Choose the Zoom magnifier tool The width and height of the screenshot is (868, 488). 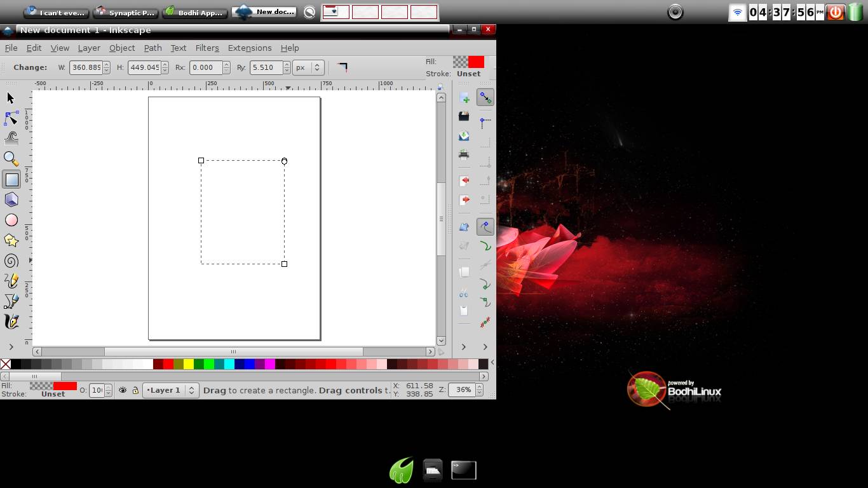tap(11, 158)
